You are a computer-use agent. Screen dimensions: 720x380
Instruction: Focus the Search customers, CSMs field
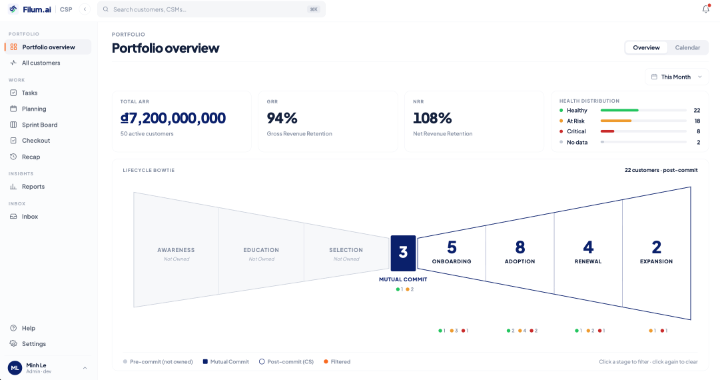tap(211, 9)
